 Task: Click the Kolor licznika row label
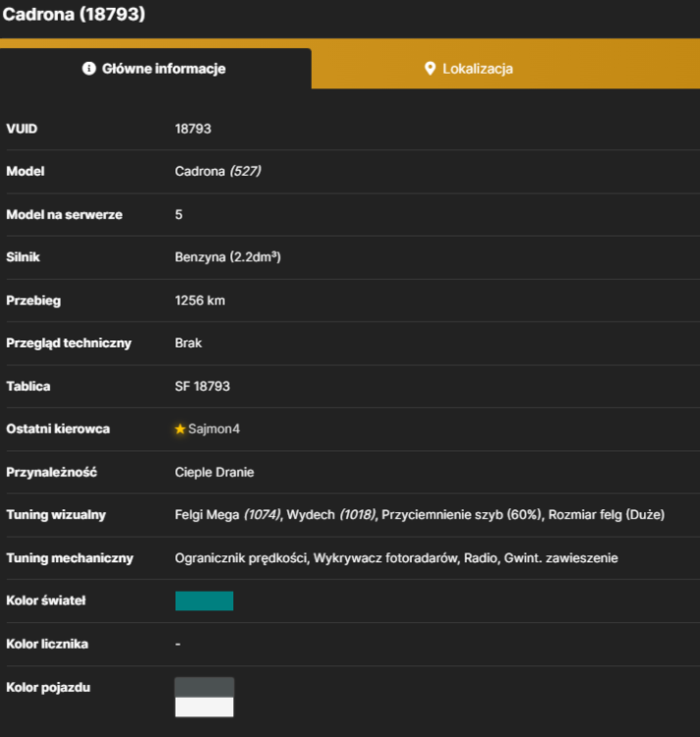pyautogui.click(x=47, y=645)
